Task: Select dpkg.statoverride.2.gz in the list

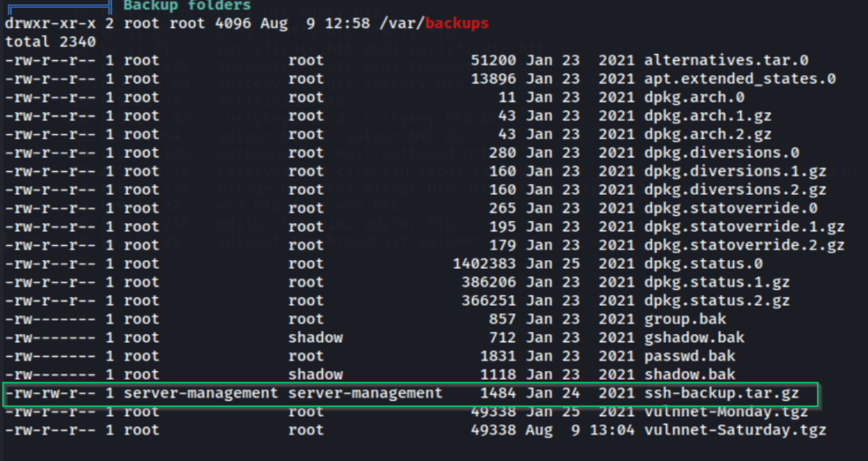Action: click(x=744, y=245)
